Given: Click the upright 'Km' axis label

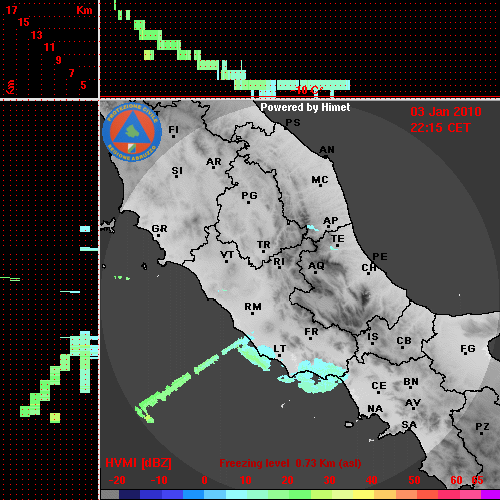Looking at the screenshot, I should tap(84, 11).
